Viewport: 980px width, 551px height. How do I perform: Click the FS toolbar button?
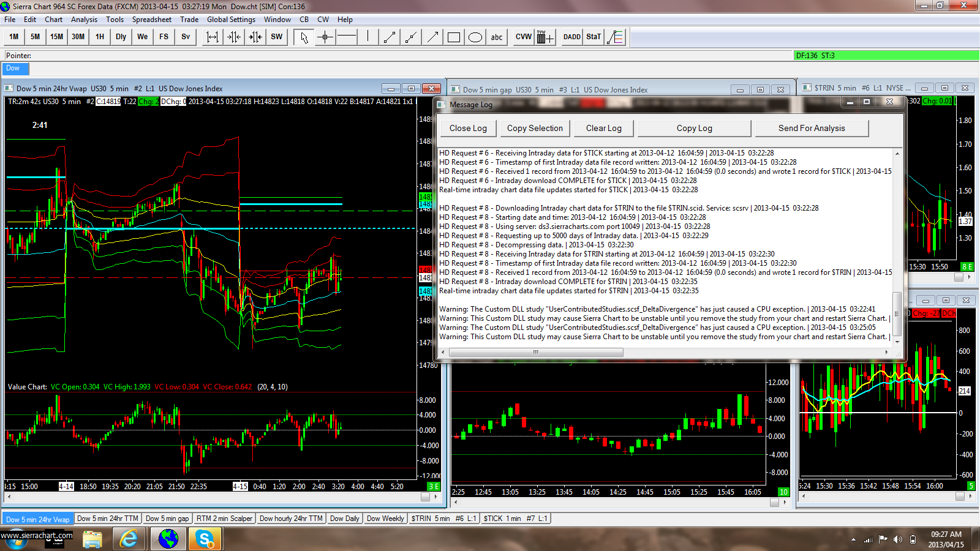[x=164, y=37]
